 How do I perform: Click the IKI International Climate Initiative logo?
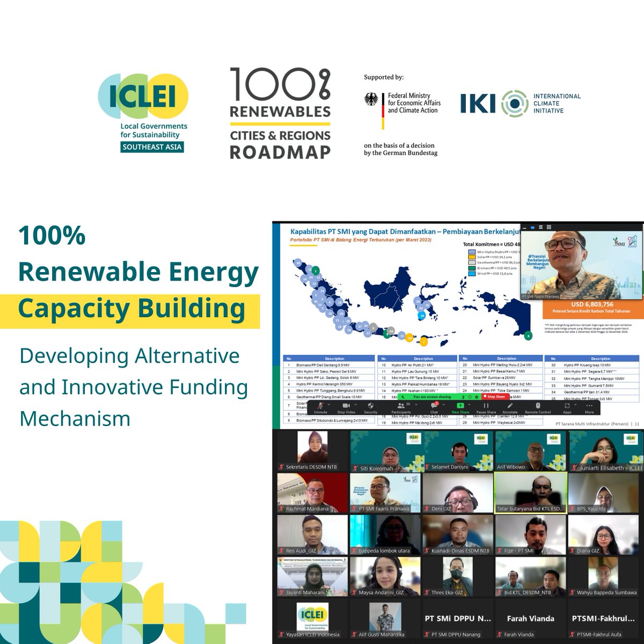[521, 103]
